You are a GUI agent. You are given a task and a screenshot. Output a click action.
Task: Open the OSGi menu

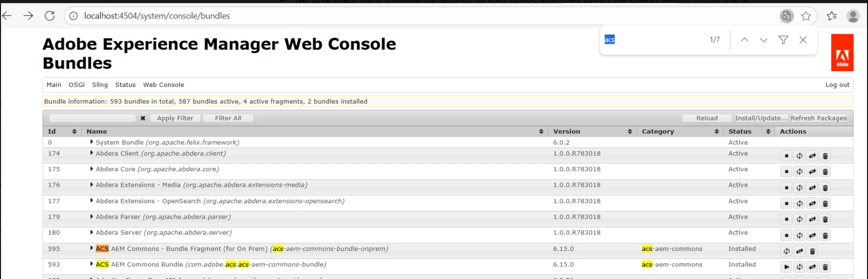tap(77, 85)
